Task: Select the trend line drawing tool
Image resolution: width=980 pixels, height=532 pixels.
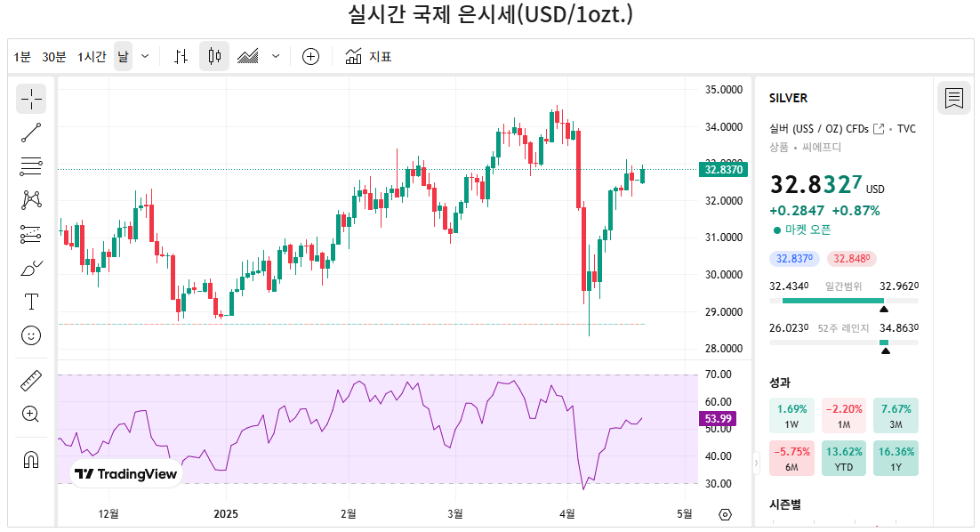Action: click(31, 133)
